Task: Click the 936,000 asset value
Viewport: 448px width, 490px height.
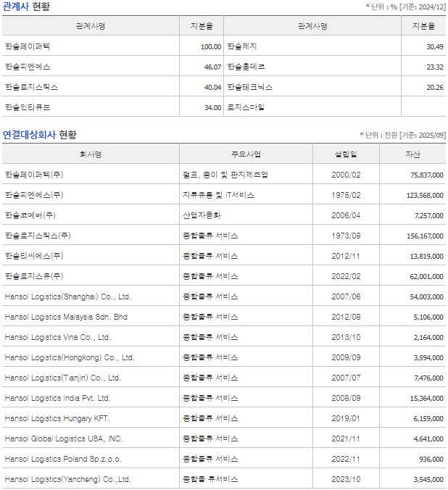Action: [431, 460]
